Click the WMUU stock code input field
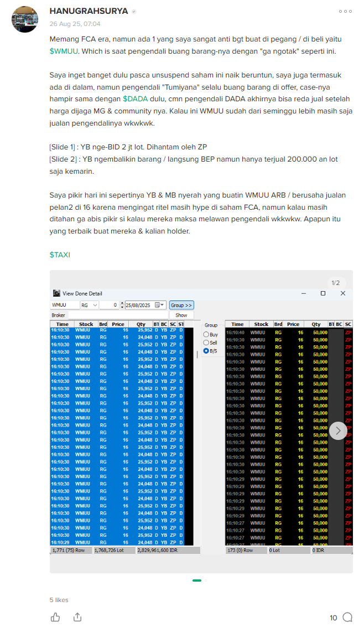This screenshot has height=627, width=364. (x=65, y=305)
